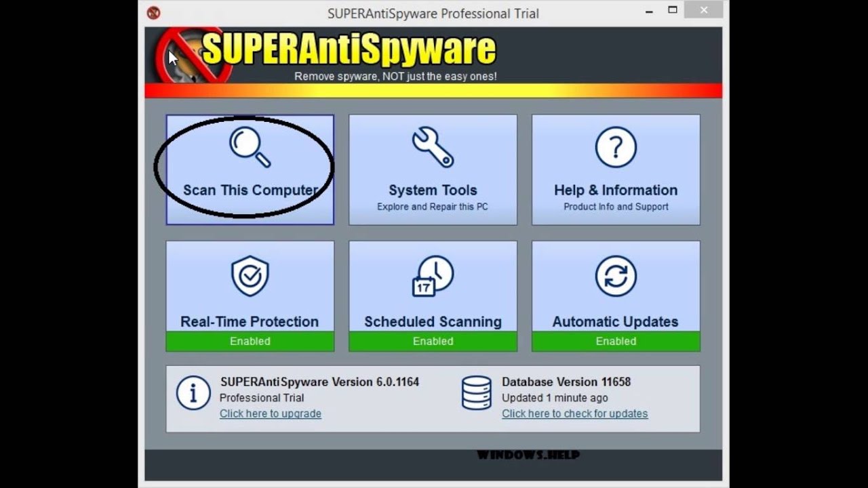Image resolution: width=868 pixels, height=488 pixels.
Task: Maximize the SUPERAntiSpyware window
Action: (x=673, y=10)
